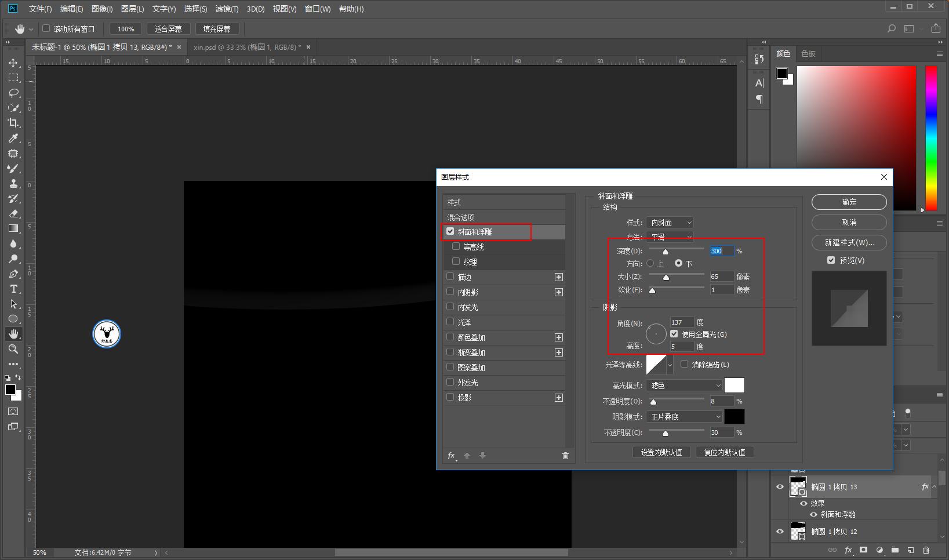Enable the 等高线 checkbox
Screen dimensions: 949x560
tap(456, 246)
